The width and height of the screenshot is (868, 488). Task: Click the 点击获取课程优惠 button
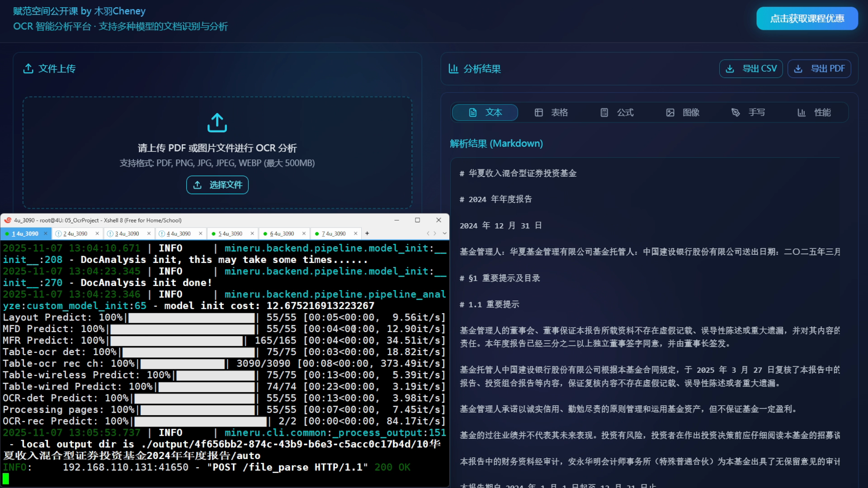point(807,19)
